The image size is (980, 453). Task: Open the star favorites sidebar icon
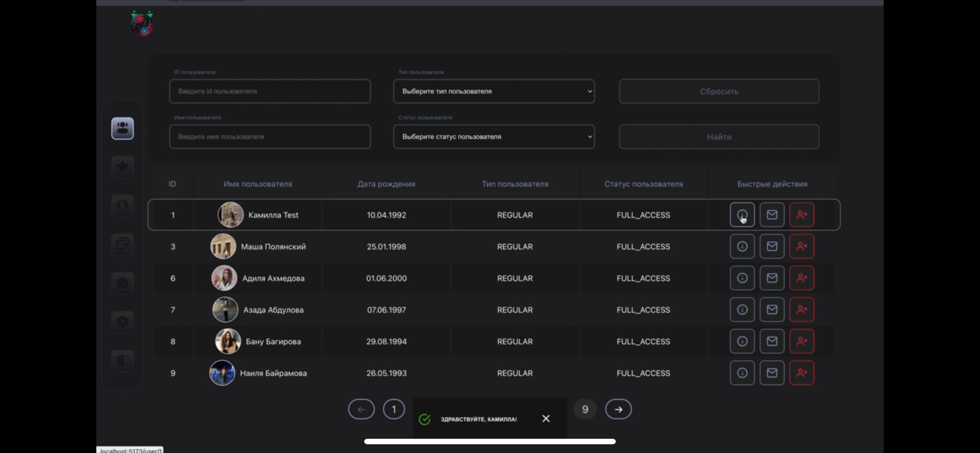click(122, 167)
